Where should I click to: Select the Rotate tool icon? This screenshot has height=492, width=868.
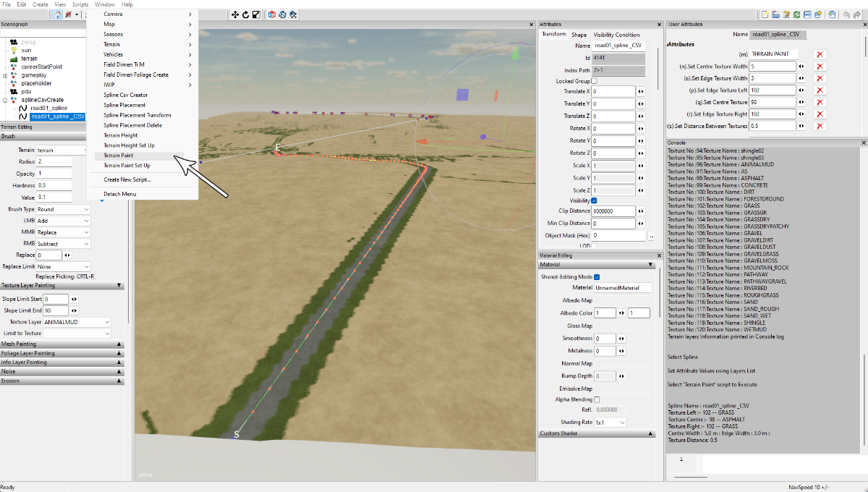coord(246,14)
